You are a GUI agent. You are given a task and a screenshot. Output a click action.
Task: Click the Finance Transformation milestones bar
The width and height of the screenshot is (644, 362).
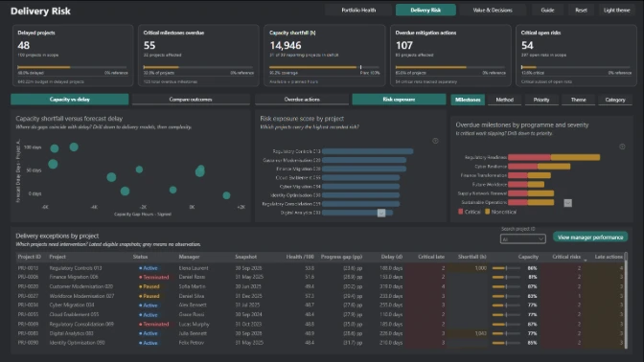(x=529, y=175)
